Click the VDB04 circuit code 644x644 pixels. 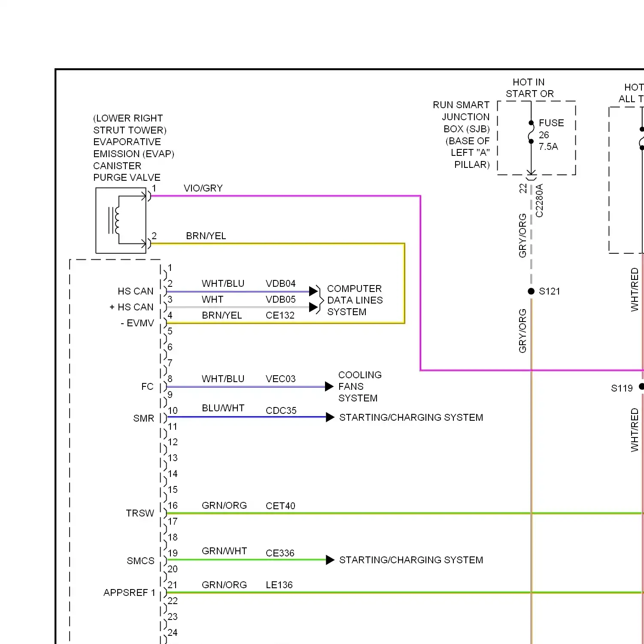pyautogui.click(x=280, y=283)
